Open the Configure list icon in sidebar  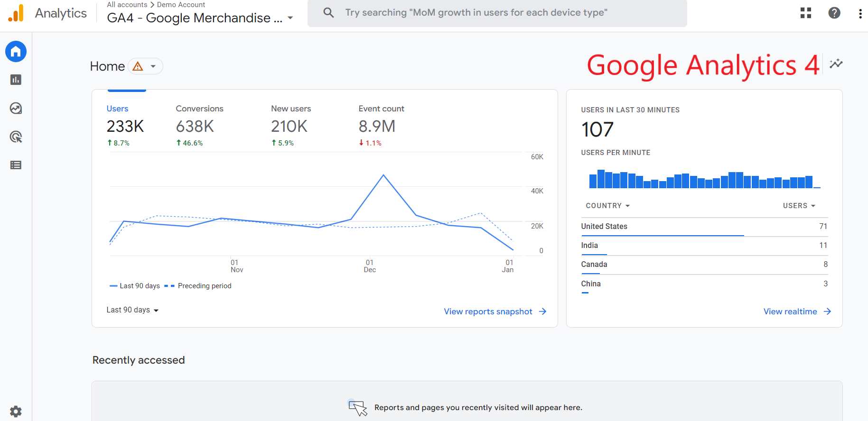click(16, 165)
